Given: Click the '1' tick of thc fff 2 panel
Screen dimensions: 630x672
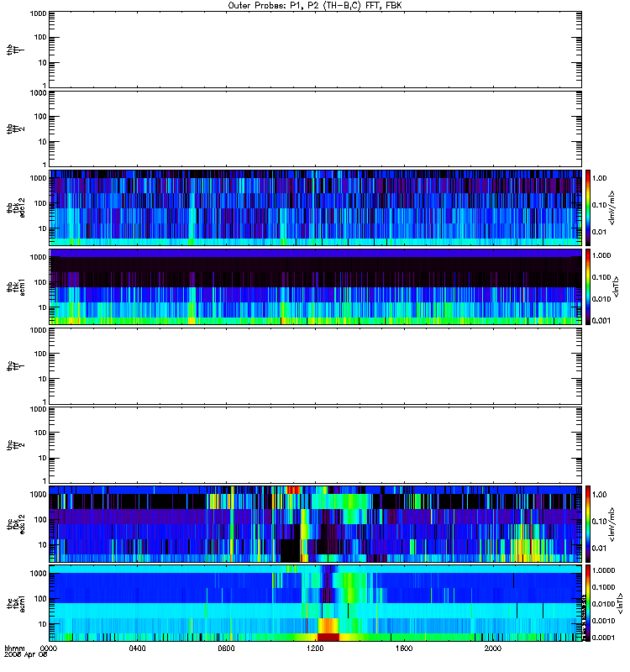Looking at the screenshot, I should point(45,480).
